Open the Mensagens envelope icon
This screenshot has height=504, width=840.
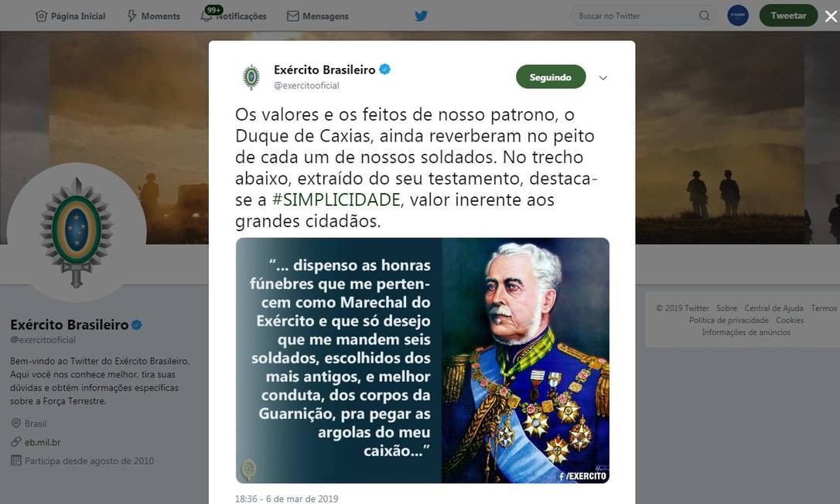(x=293, y=16)
